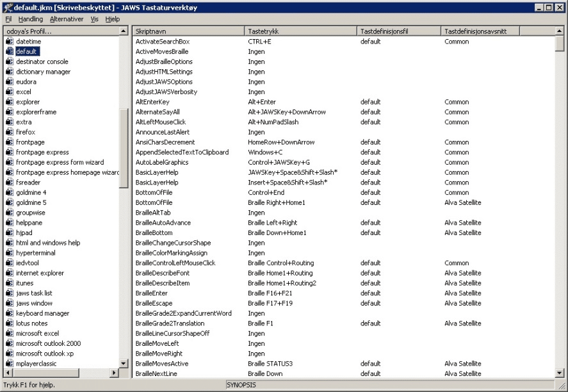The height and width of the screenshot is (392, 568).
Task: Select the BrailleEscape script row
Action: 154,303
